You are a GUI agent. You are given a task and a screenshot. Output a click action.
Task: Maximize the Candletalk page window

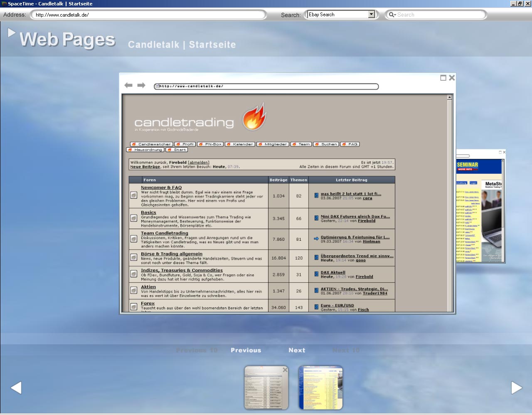click(x=443, y=78)
